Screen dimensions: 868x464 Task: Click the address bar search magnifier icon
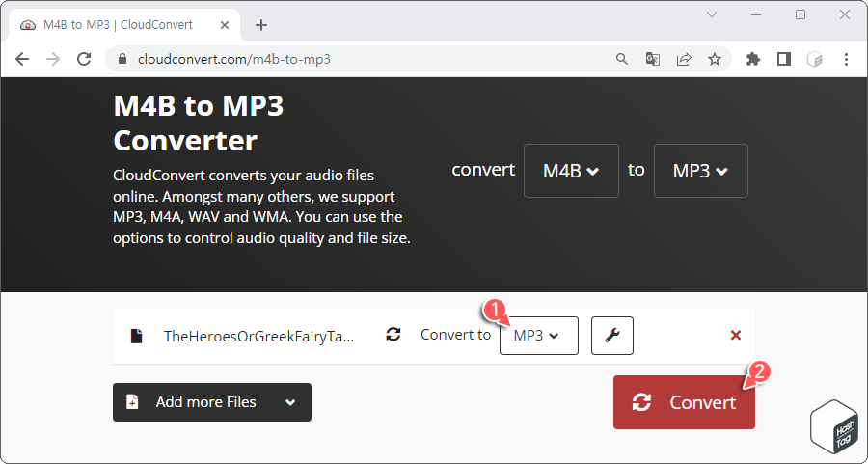(622, 59)
